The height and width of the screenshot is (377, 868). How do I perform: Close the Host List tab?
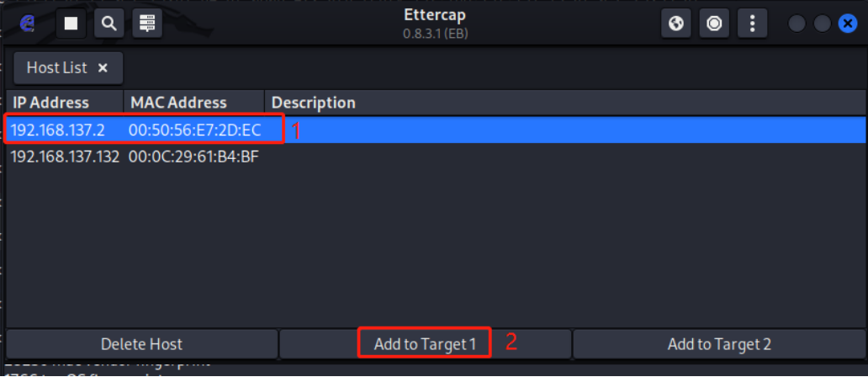coord(103,67)
